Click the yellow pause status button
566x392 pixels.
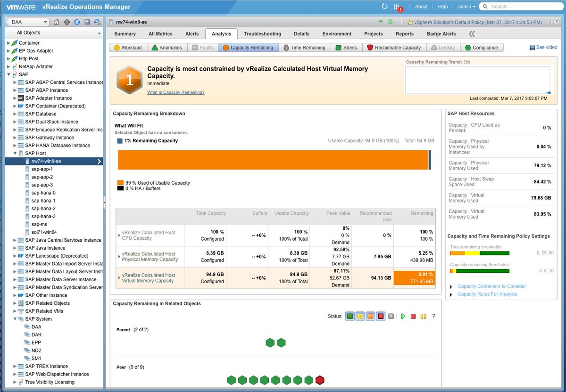(423, 316)
